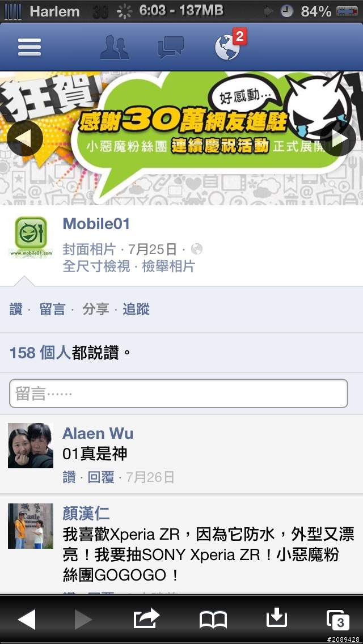Screen dimensions: 363x644
Task: Go back with browser back arrow
Action: pos(27,619)
